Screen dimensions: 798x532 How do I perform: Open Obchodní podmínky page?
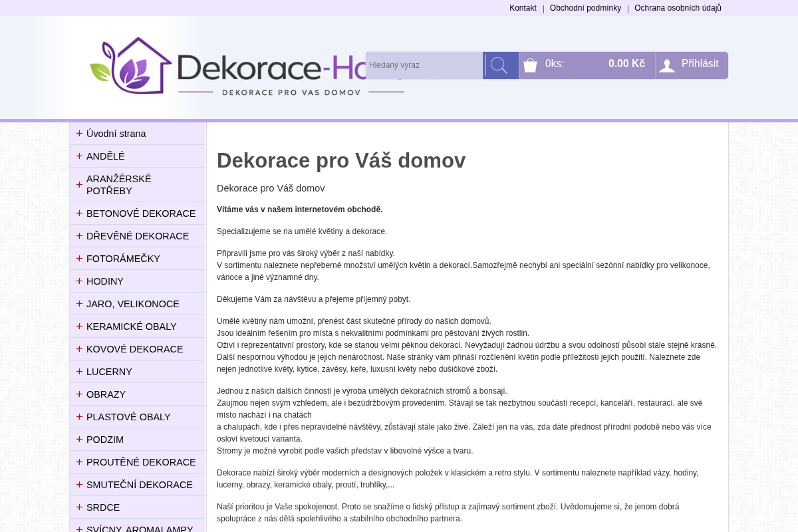585,8
